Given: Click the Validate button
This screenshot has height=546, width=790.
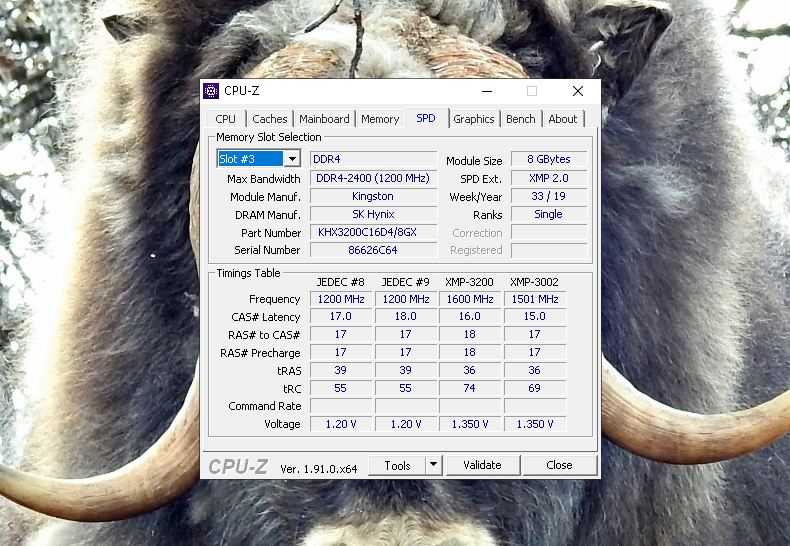Looking at the screenshot, I should (482, 465).
